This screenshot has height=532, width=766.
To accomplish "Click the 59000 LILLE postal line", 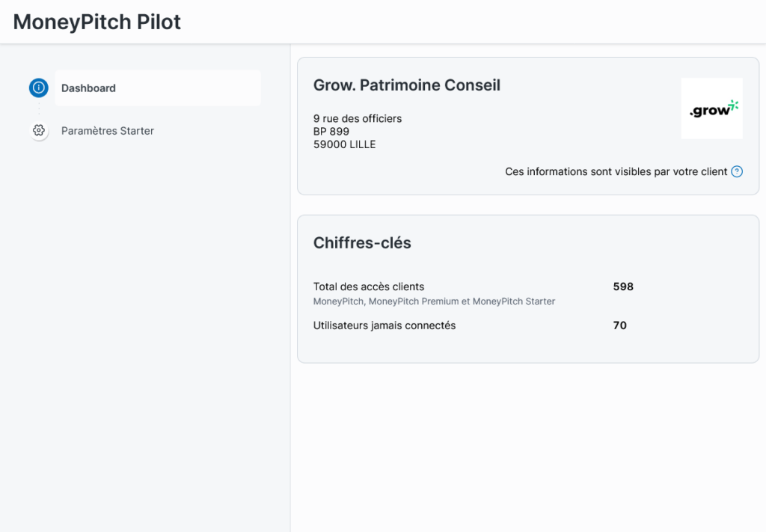I will 344,144.
